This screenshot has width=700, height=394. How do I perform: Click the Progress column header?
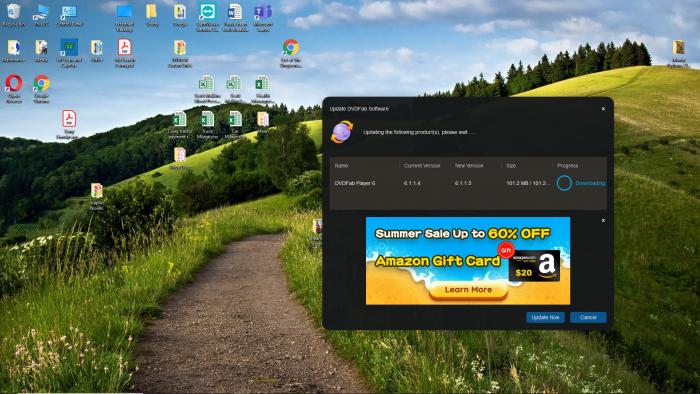coord(567,166)
